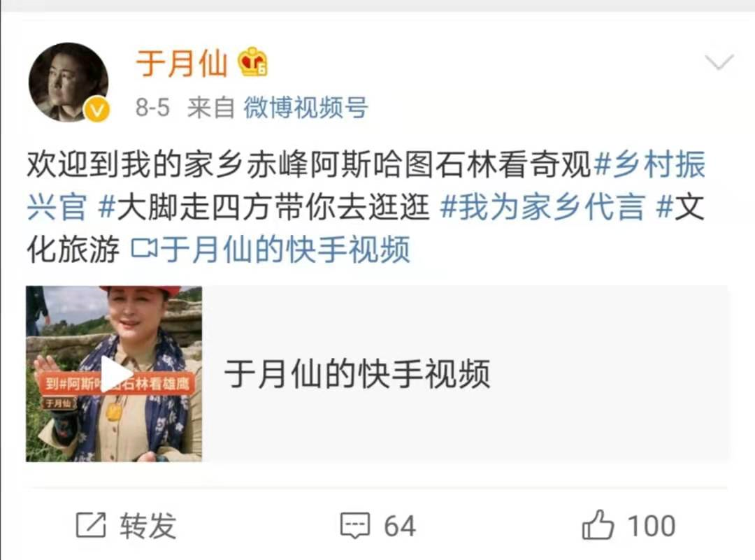Open the #我为家乡代言 hashtag topic
Viewport: 755px width, 560px height.
(x=542, y=207)
